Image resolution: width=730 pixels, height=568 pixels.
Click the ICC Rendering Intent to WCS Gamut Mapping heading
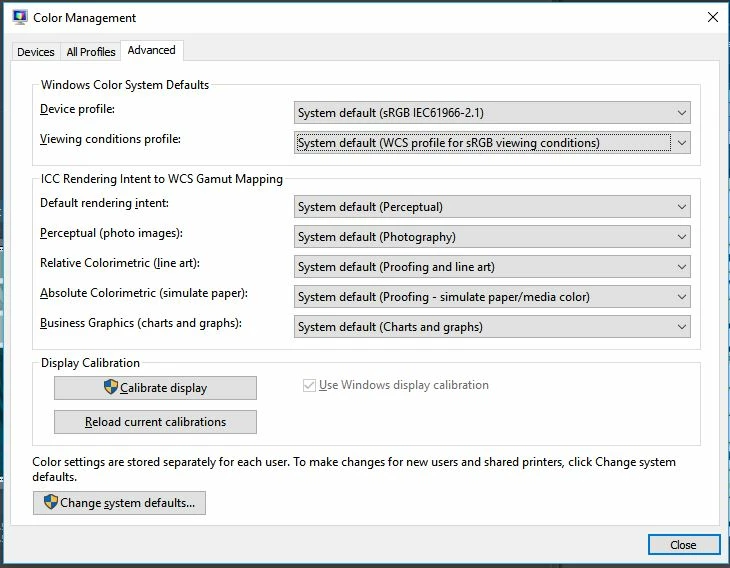coord(162,179)
